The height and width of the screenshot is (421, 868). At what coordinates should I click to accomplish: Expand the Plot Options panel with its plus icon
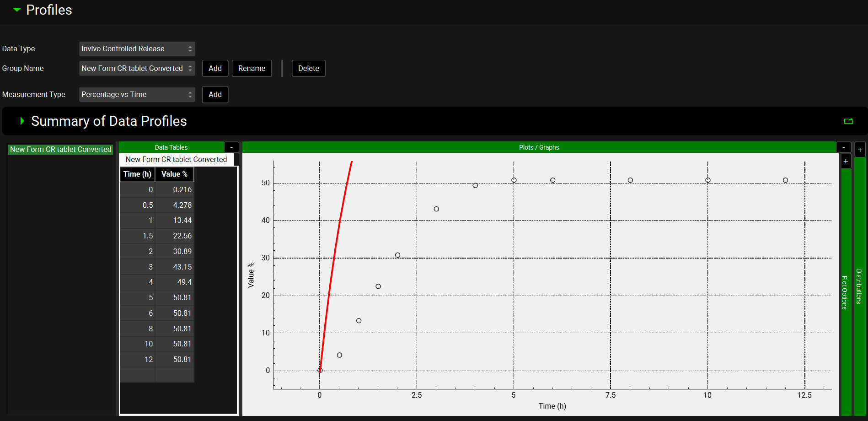tap(846, 162)
